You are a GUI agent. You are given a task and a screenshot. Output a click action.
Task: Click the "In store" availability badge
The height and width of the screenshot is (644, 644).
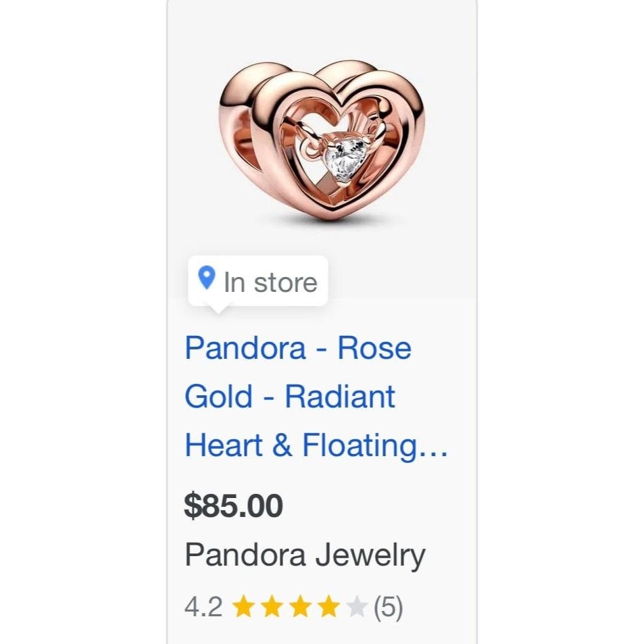pyautogui.click(x=257, y=280)
